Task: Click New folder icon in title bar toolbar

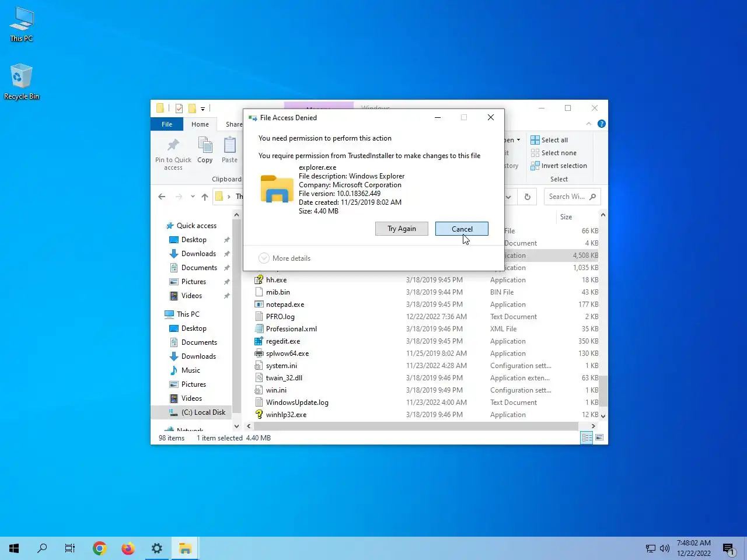Action: (192, 108)
